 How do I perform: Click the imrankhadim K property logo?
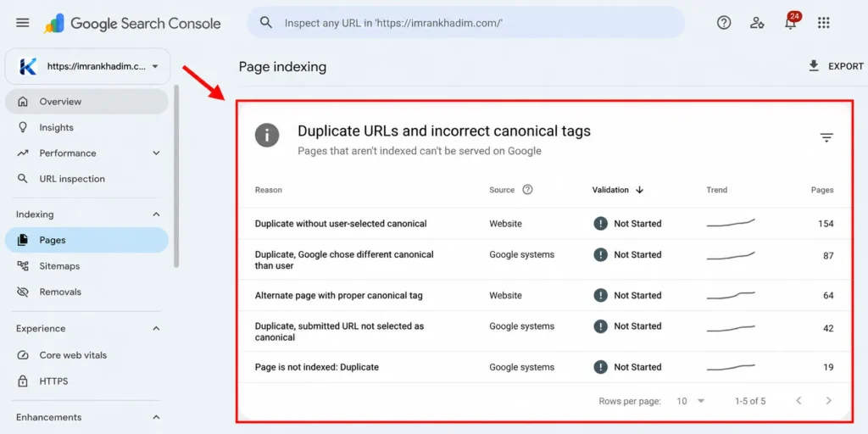pyautogui.click(x=28, y=66)
